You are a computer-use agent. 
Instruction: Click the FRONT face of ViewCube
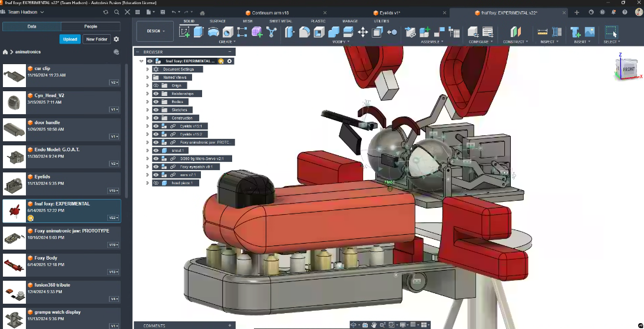(629, 69)
